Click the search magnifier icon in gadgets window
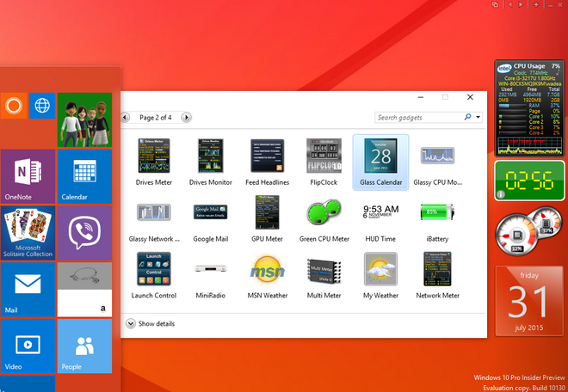The height and width of the screenshot is (392, 568). click(467, 117)
